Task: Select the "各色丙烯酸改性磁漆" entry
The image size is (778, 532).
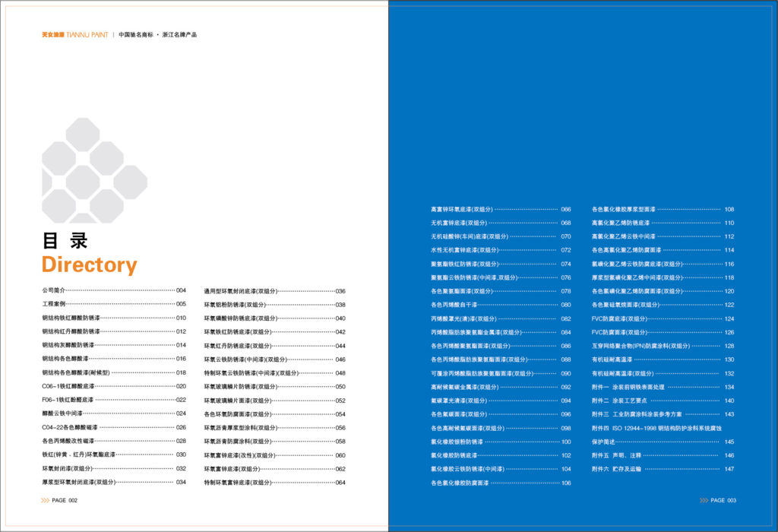Action: tap(114, 441)
